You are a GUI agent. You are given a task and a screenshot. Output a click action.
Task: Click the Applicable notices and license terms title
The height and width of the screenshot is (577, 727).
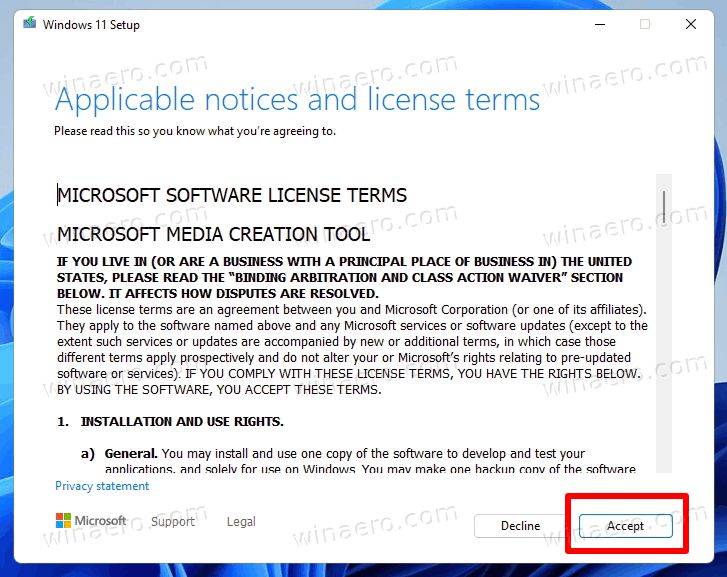coord(297,100)
